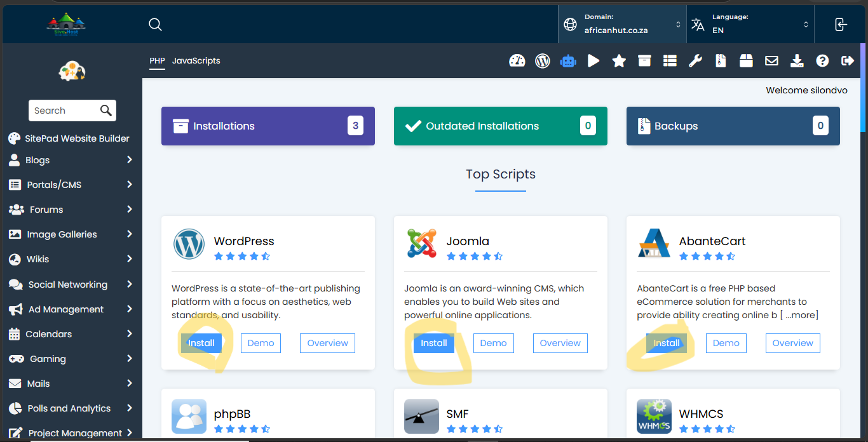Expand the Ad Management category
Viewport: 868px width, 442px height.
71,309
